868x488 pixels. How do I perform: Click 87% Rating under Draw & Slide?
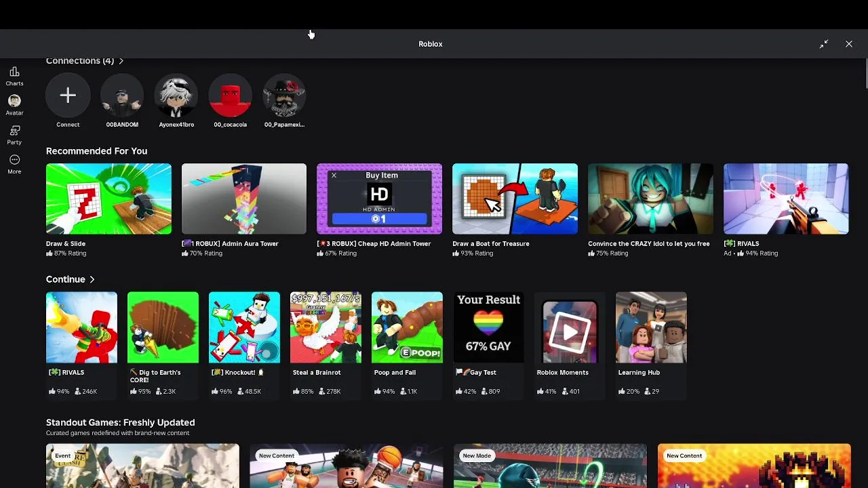point(66,253)
